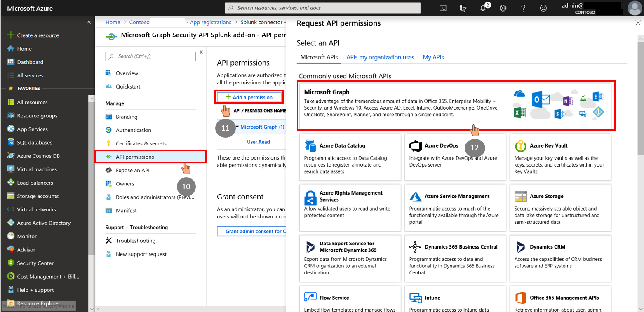Click Grant admin consent button
The height and width of the screenshot is (312, 644).
[251, 231]
